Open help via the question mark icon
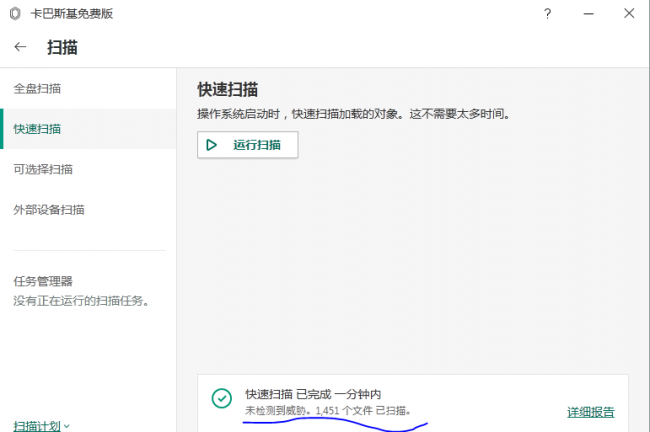This screenshot has height=432, width=650. 547,14
